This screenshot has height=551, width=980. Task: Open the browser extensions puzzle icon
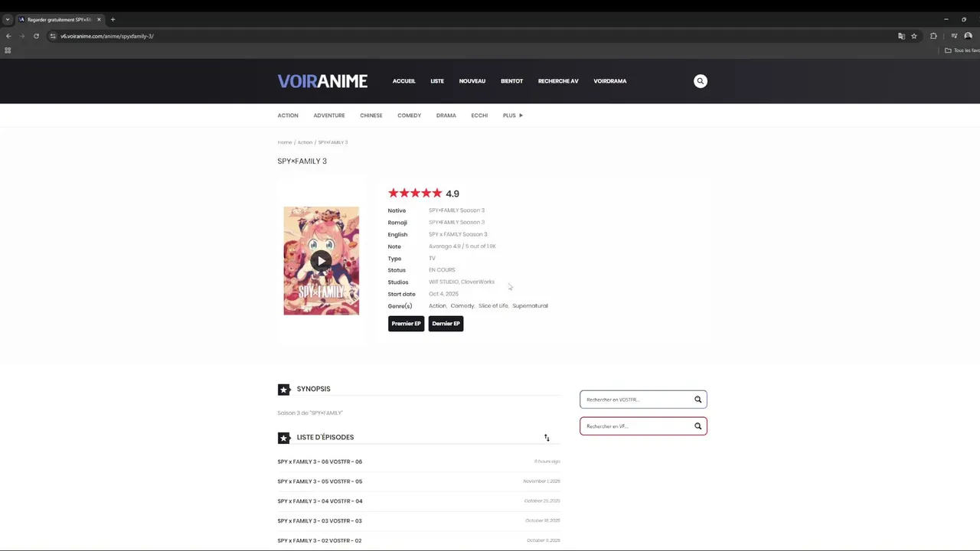[933, 36]
